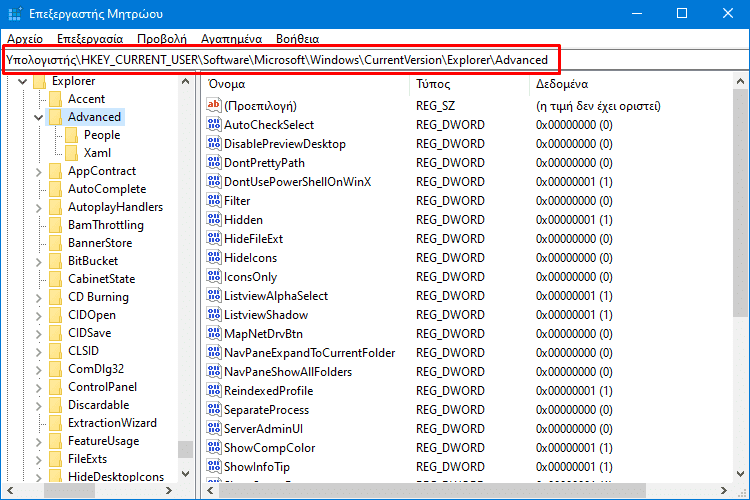This screenshot has height=500, width=750.
Task: Open the Βοήθεια menu
Action: [x=298, y=39]
